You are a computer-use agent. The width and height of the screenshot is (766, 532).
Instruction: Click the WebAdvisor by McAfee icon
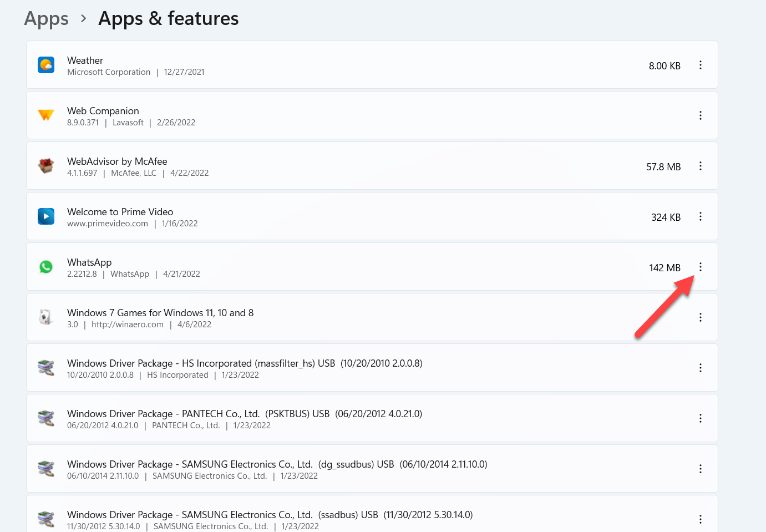click(46, 166)
